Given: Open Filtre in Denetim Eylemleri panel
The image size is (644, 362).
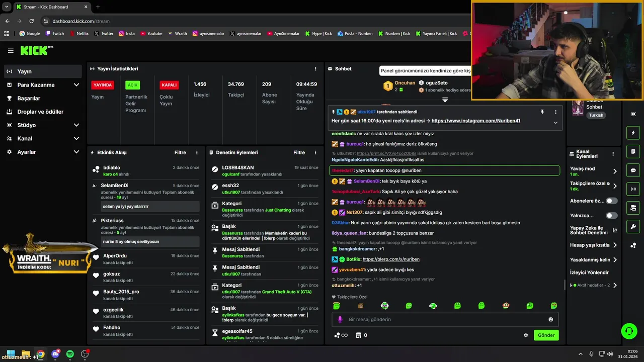Looking at the screenshot, I should (x=299, y=152).
